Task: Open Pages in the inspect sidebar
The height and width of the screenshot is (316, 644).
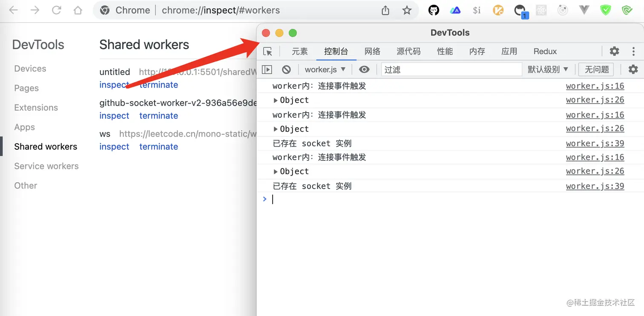Action: (x=26, y=88)
